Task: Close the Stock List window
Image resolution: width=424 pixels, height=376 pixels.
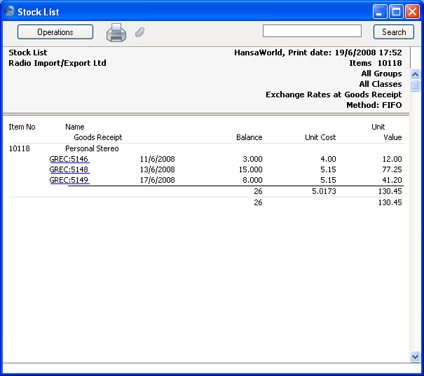Action: click(412, 12)
